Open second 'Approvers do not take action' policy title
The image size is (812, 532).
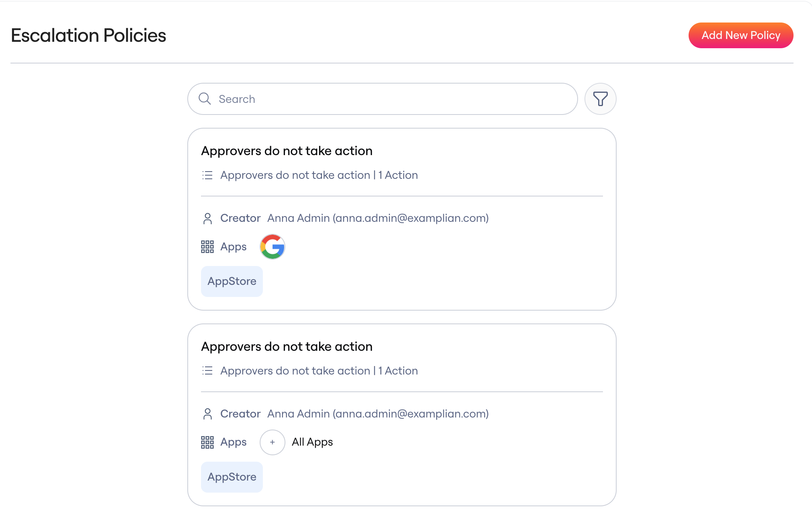[x=287, y=347]
